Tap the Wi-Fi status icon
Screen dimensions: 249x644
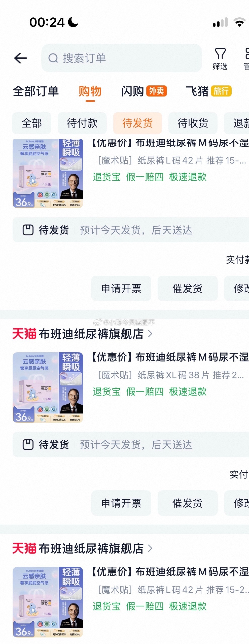click(x=240, y=22)
